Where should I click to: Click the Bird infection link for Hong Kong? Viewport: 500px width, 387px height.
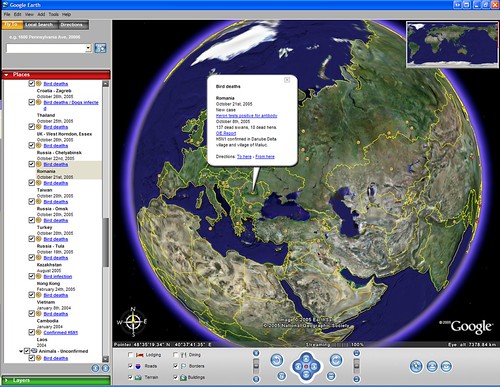(x=58, y=276)
